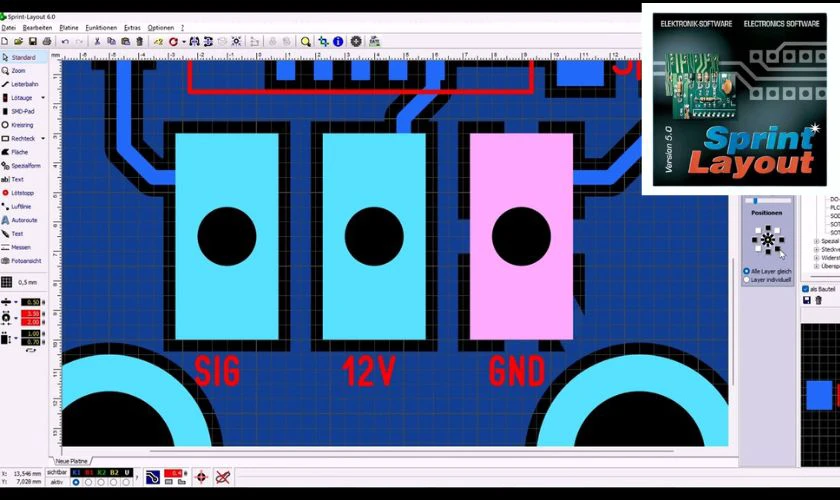Screen dimensions: 840x500
Task: Click the magnifier search icon in toolbar
Action: point(305,42)
